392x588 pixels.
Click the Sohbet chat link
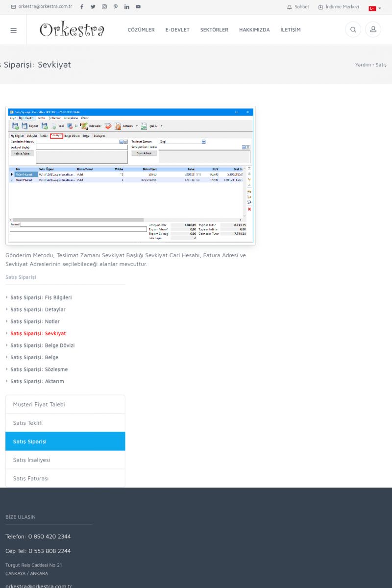[298, 7]
